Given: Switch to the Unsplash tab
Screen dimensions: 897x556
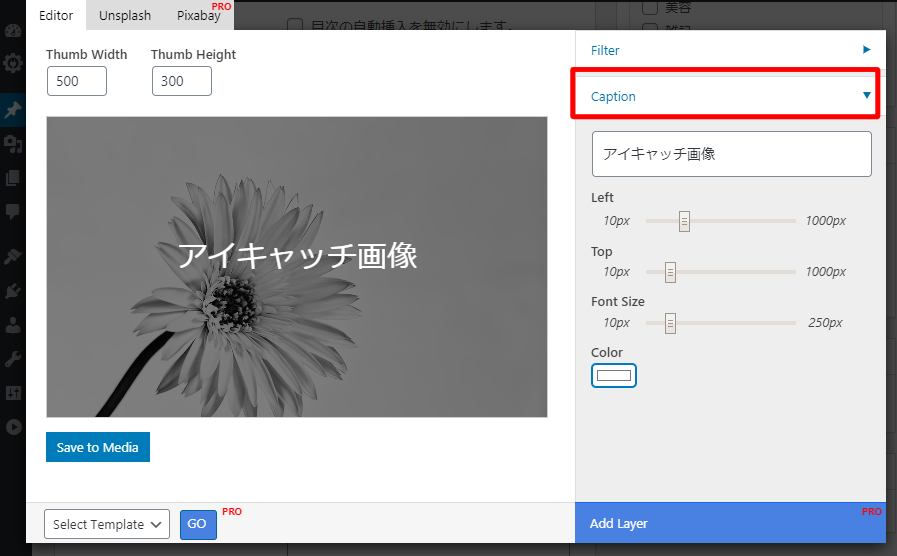Looking at the screenshot, I should (125, 15).
